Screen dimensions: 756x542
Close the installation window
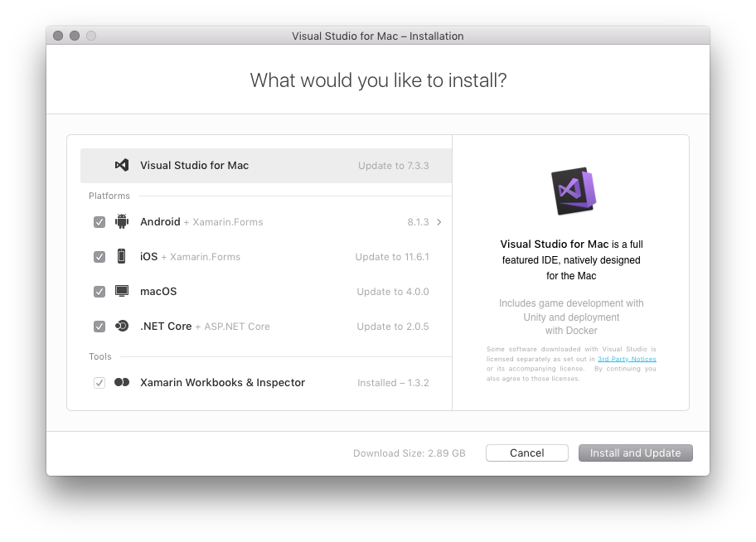click(x=58, y=36)
